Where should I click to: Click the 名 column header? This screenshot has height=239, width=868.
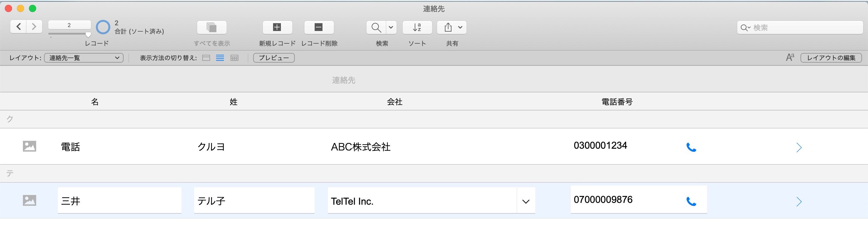click(95, 102)
